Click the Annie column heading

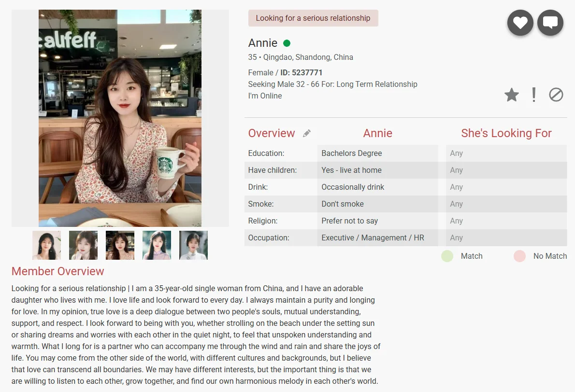click(378, 133)
